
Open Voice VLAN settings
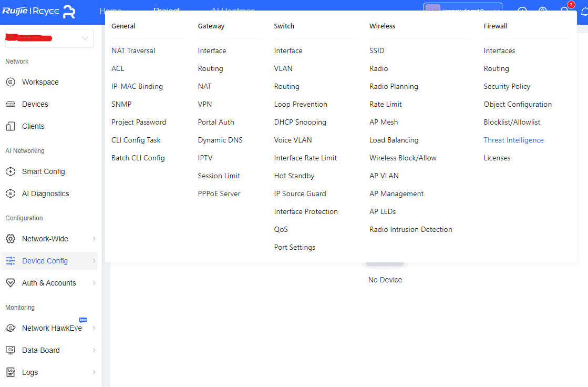click(x=293, y=140)
